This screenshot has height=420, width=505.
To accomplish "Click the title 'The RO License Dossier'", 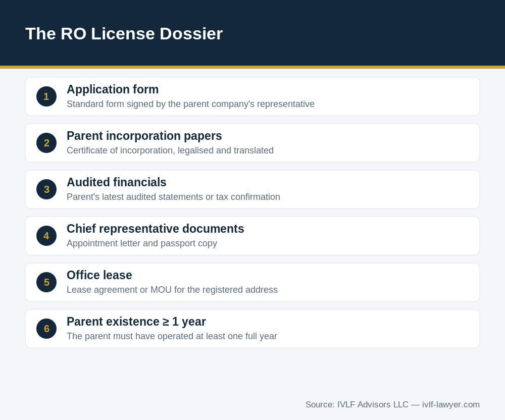I will [124, 34].
